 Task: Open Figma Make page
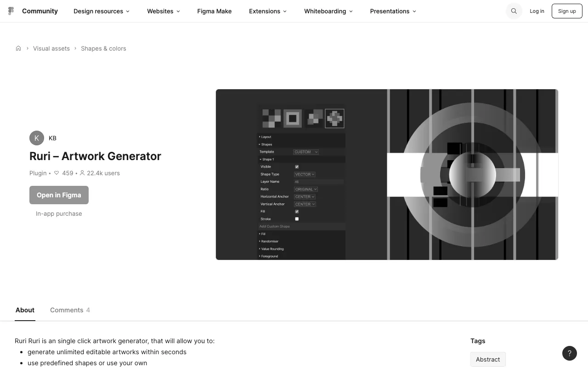point(215,11)
